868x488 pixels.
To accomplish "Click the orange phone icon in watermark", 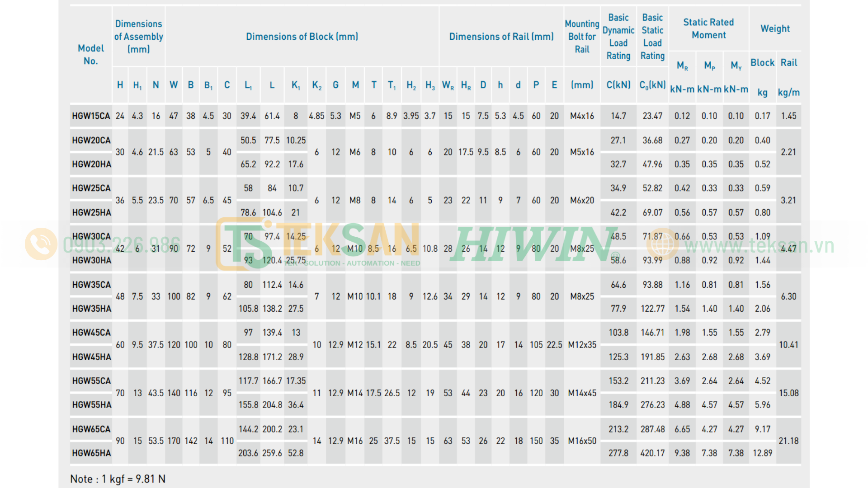I will point(41,244).
